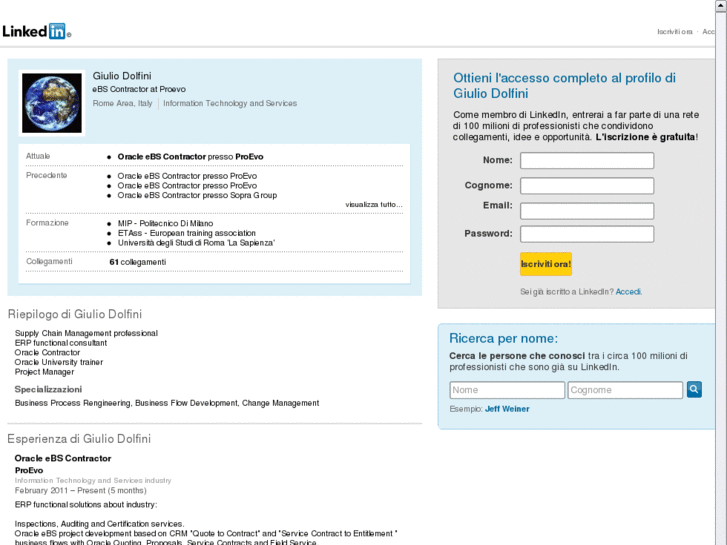
Task: Click Supply Chain Management professional line
Action: click(x=86, y=333)
